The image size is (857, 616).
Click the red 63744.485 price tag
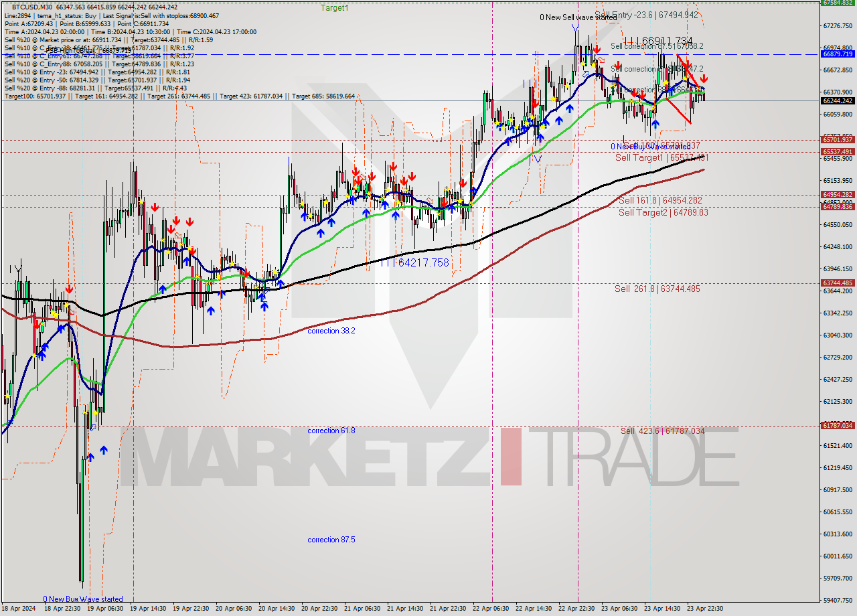pyautogui.click(x=837, y=283)
